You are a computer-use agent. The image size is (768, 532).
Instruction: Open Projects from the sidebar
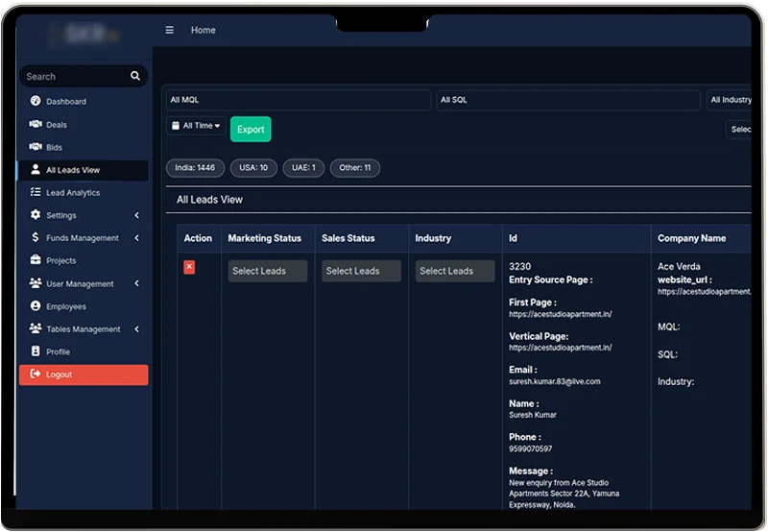pyautogui.click(x=84, y=260)
